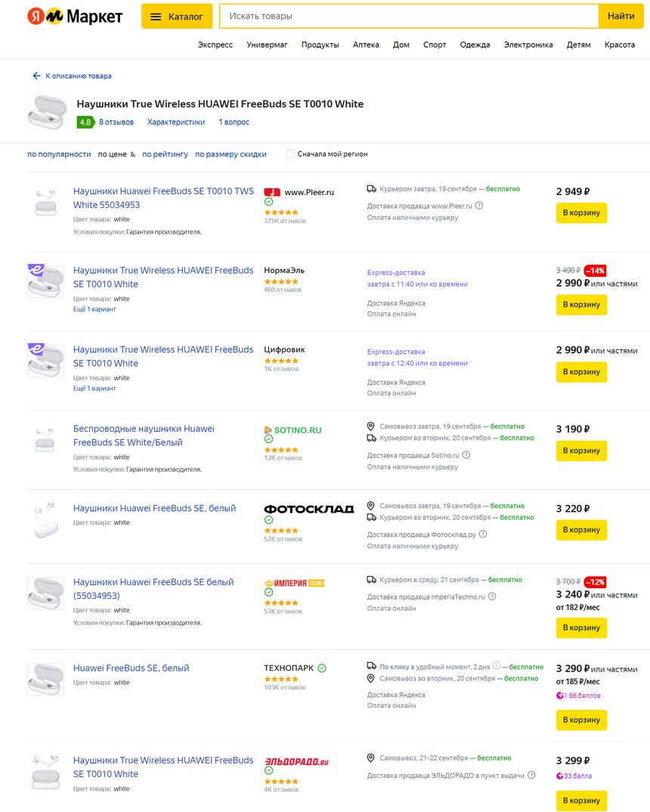Open the Электроника category

(x=528, y=45)
